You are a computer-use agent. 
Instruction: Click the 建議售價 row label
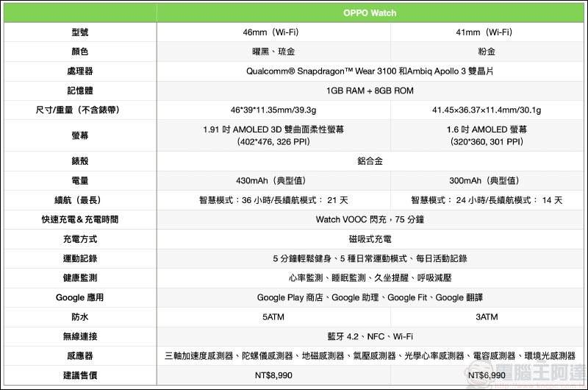click(80, 375)
